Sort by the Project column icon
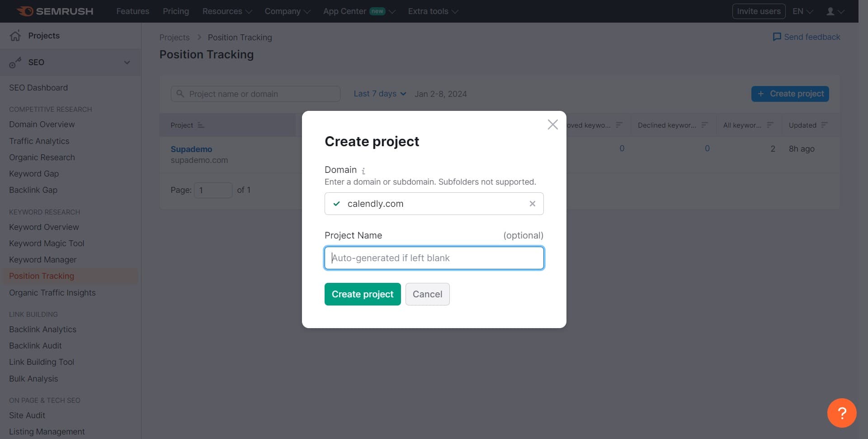Screen dimensions: 868x439 pos(201,125)
